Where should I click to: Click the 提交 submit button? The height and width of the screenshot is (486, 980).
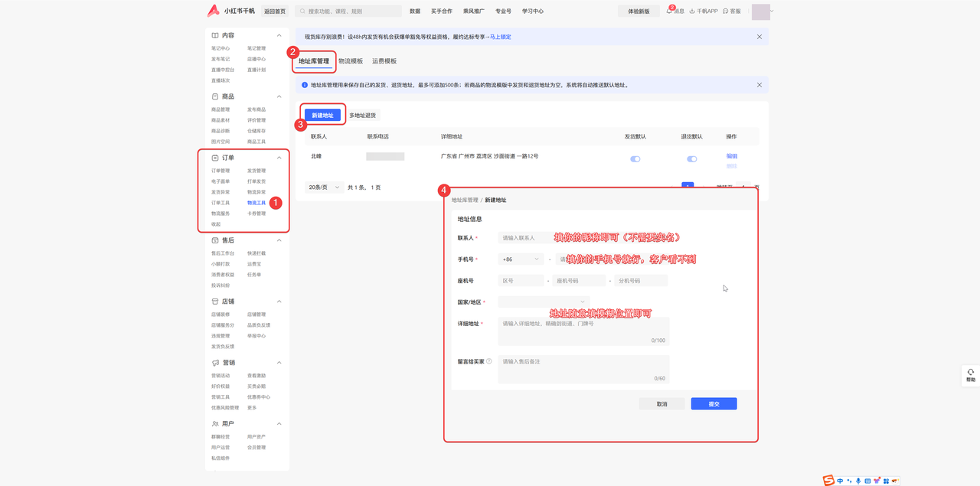pyautogui.click(x=714, y=404)
